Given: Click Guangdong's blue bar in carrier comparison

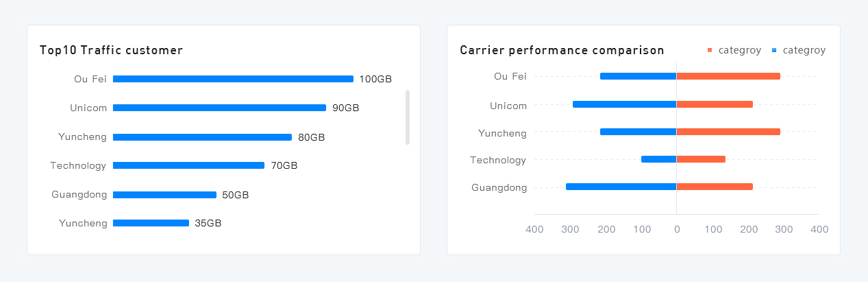Looking at the screenshot, I should pos(621,187).
